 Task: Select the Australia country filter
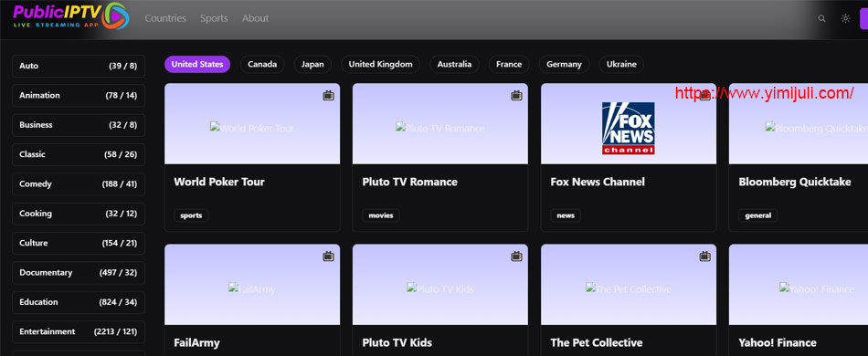point(454,64)
